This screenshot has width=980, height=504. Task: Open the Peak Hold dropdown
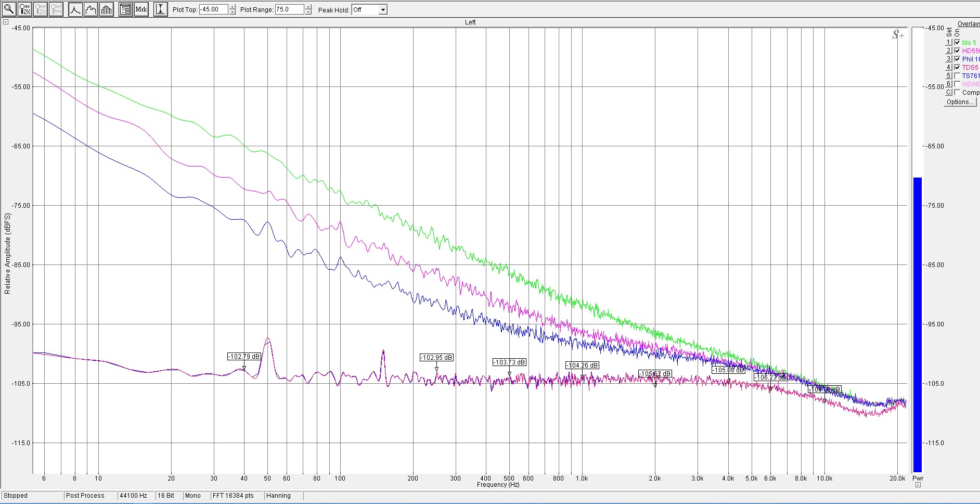[x=383, y=9]
